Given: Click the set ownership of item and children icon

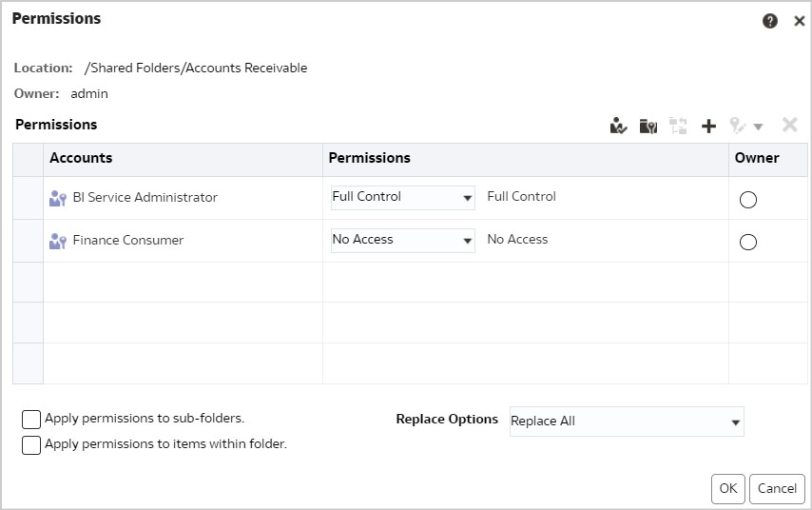Looking at the screenshot, I should click(x=648, y=126).
